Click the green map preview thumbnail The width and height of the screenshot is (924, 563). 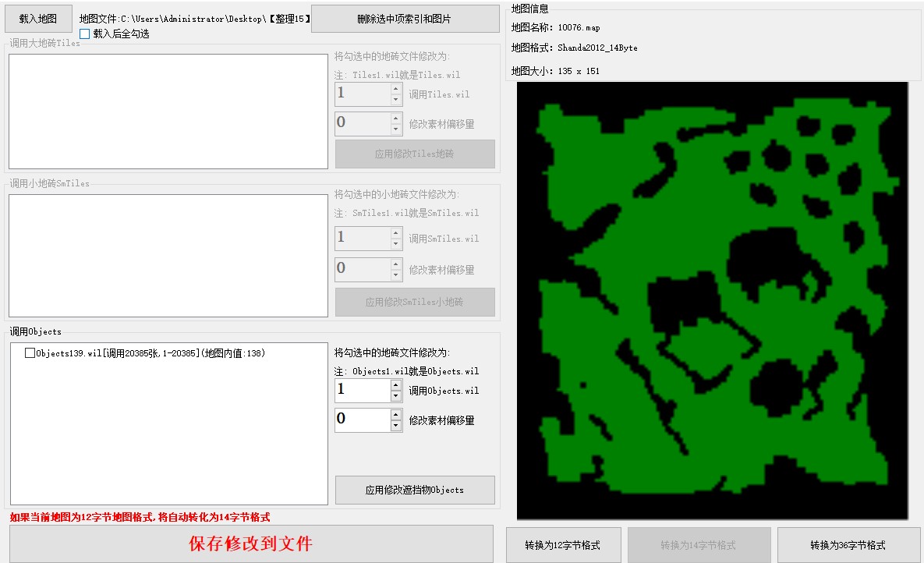click(x=712, y=300)
